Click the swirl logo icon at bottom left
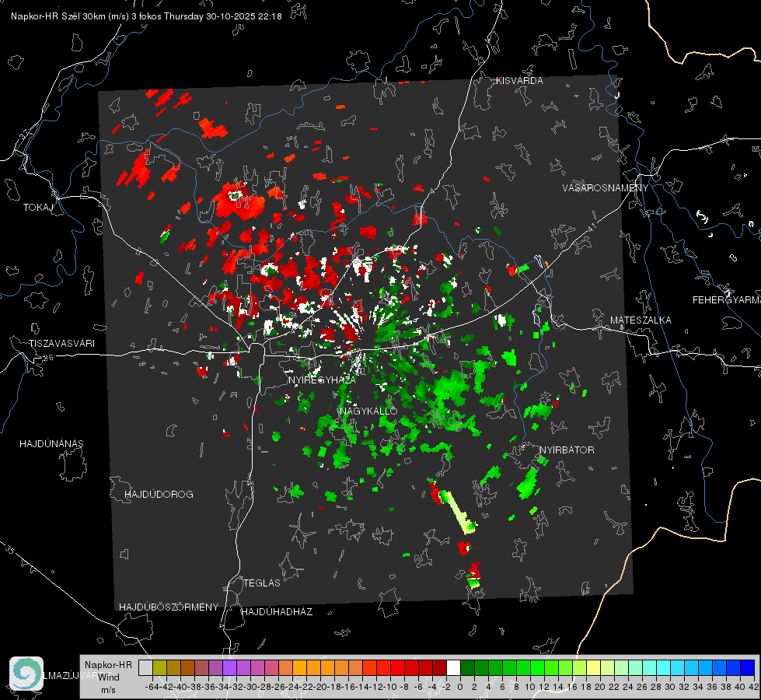 coord(26,674)
